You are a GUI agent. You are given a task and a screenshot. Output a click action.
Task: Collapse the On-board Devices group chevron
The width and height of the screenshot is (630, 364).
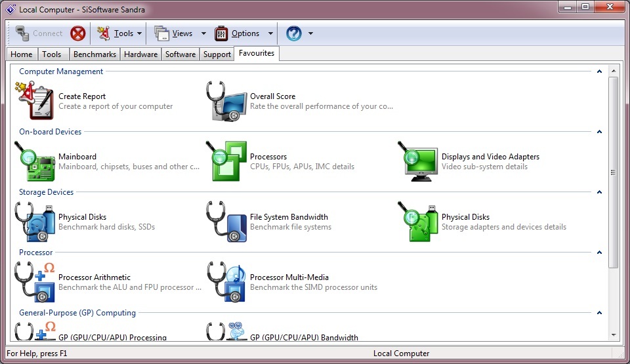[x=599, y=132]
